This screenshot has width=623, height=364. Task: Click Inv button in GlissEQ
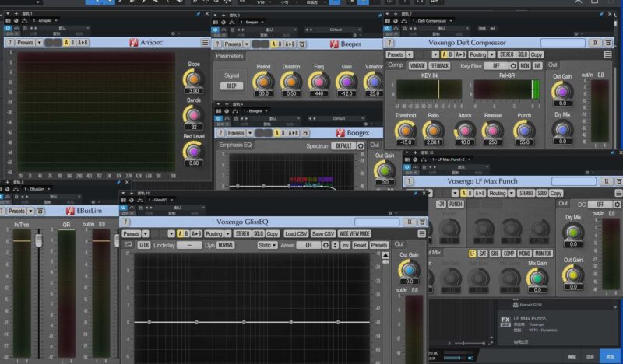tap(345, 245)
